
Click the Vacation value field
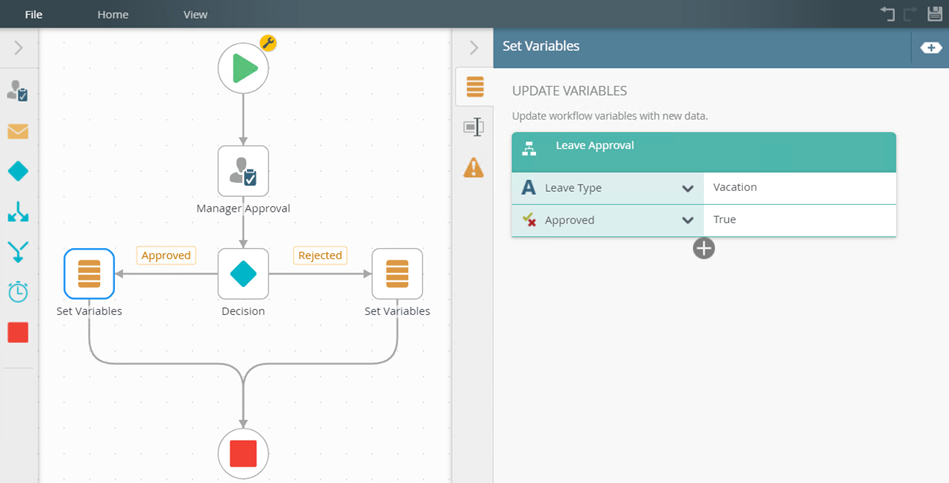(799, 188)
